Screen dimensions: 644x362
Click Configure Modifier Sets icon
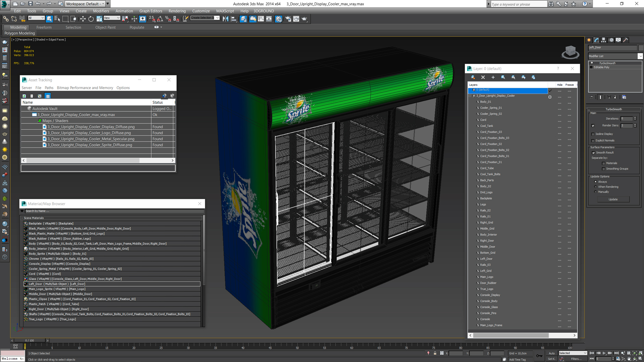tap(624, 97)
